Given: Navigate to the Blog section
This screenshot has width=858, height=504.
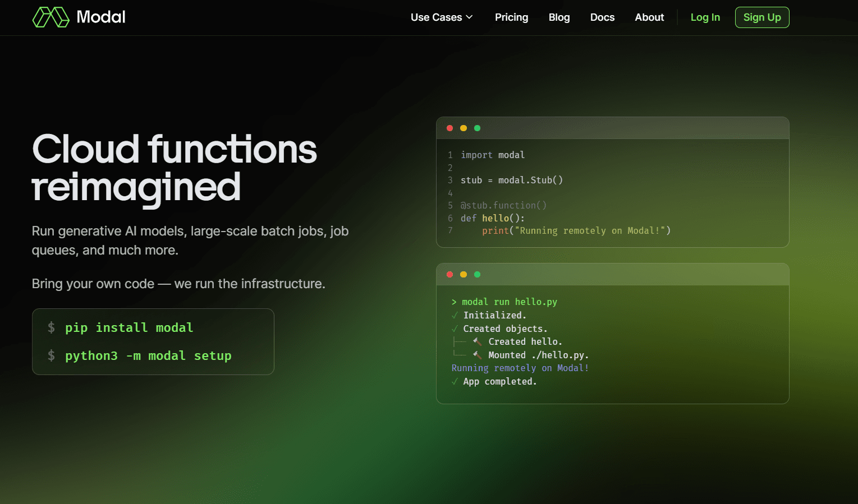Looking at the screenshot, I should coord(559,17).
